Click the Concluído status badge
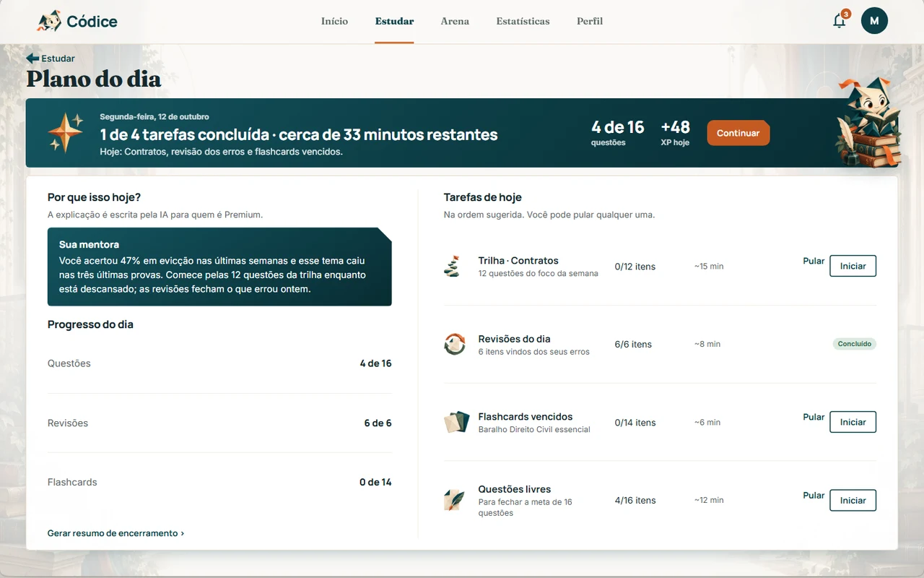This screenshot has width=924, height=578. point(855,344)
